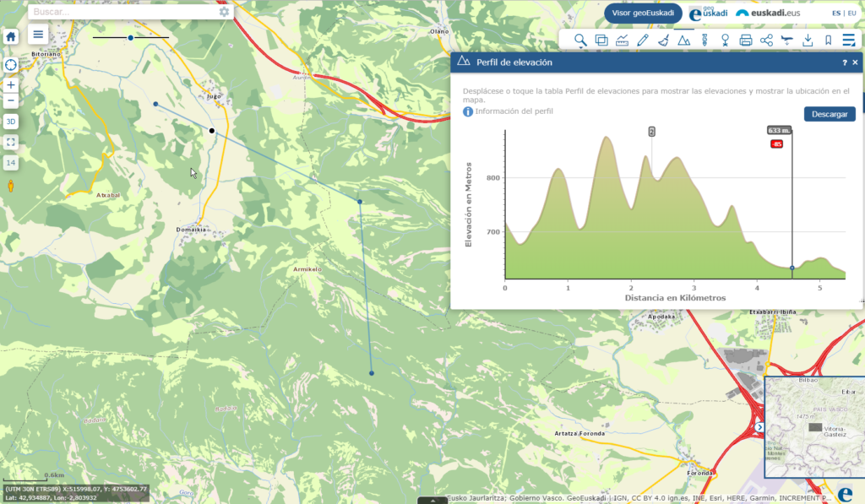Viewport: 865px width, 504px height.
Task: Toggle fullscreen map mode
Action: (10, 143)
